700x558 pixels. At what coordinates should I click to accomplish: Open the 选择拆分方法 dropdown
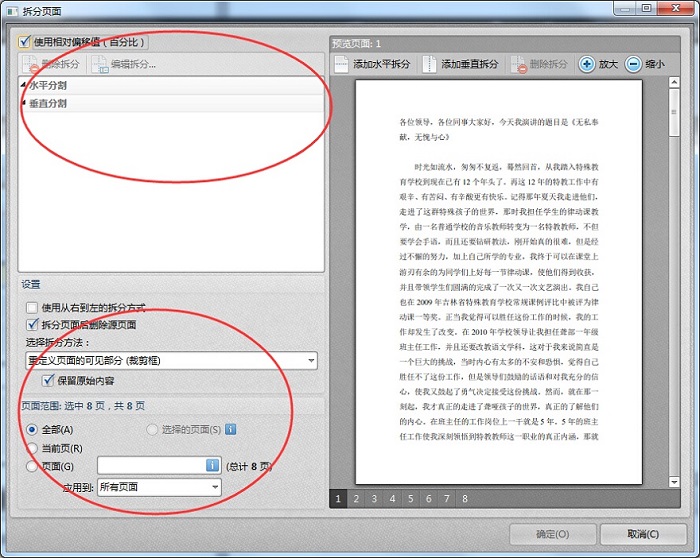[x=171, y=360]
